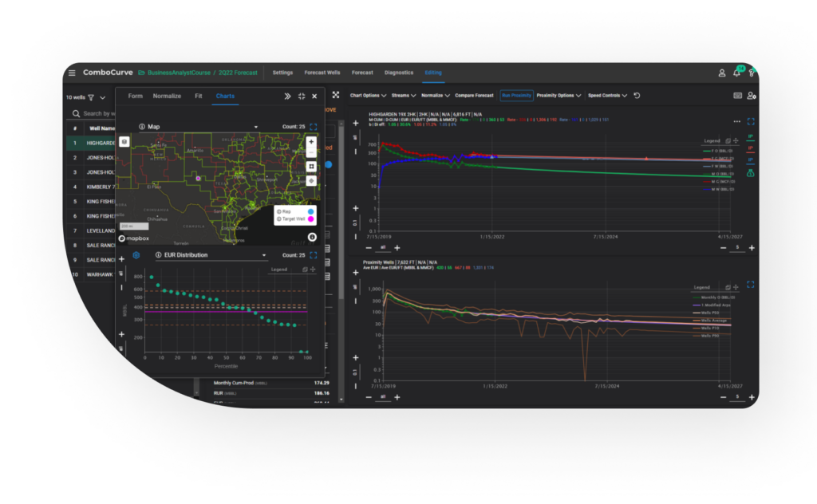Close the proximity charts panel

pos(314,96)
